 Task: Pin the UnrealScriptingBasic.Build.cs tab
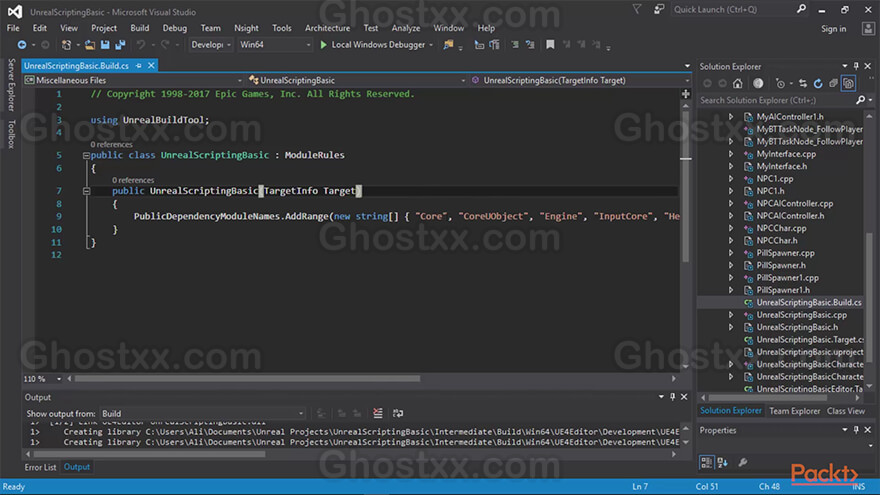[139, 66]
